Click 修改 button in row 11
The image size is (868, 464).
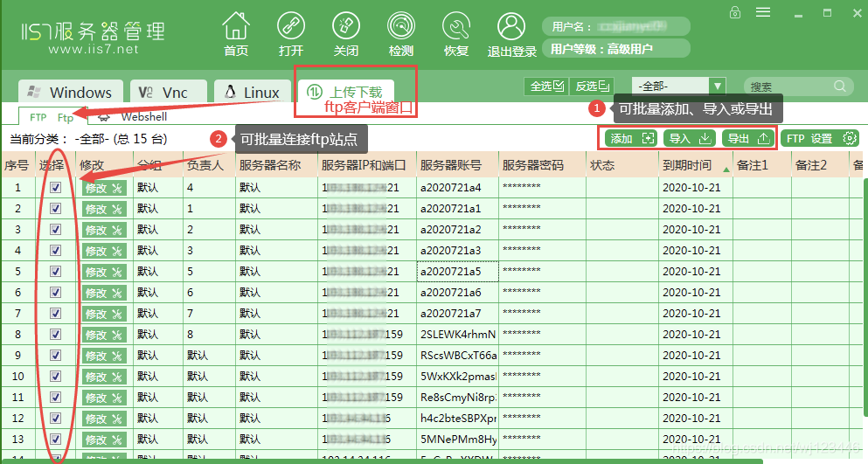click(104, 398)
